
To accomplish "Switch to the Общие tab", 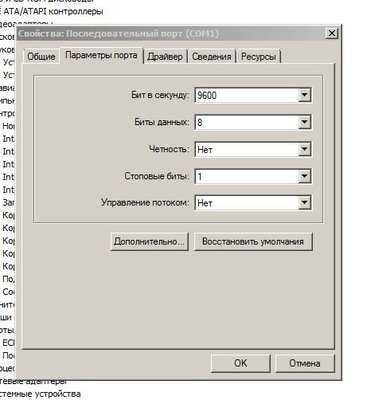I will tap(41, 56).
